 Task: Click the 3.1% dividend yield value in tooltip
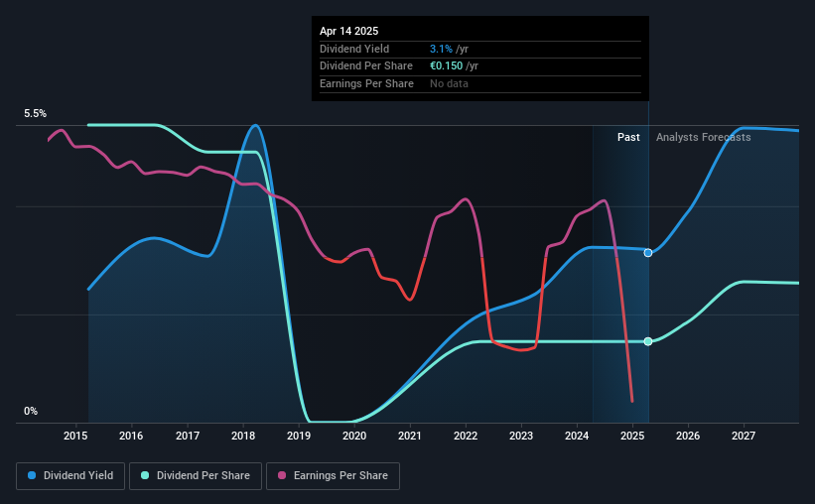point(441,49)
